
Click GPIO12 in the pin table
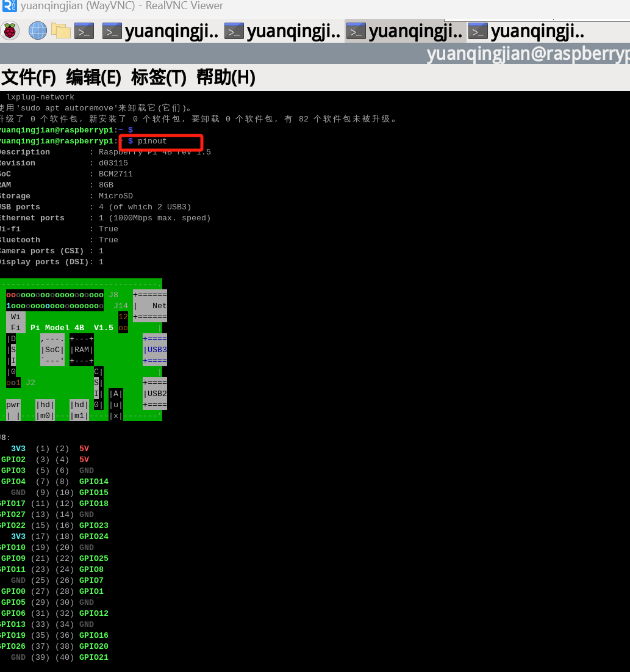pyautogui.click(x=94, y=613)
